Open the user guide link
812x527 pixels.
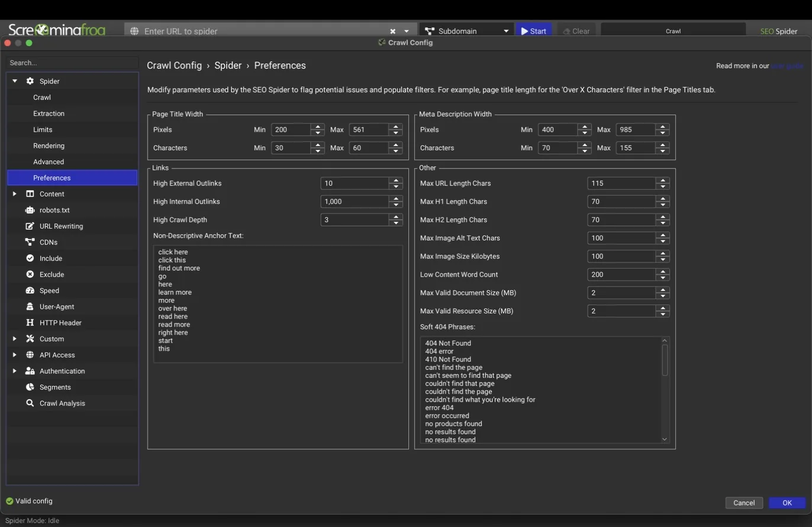click(x=787, y=66)
